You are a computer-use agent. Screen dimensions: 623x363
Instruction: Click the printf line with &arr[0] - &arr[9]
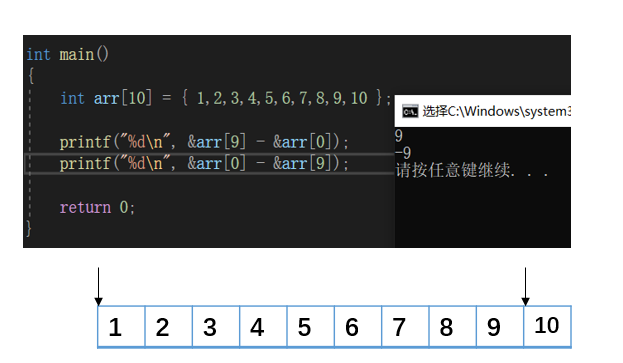204,163
